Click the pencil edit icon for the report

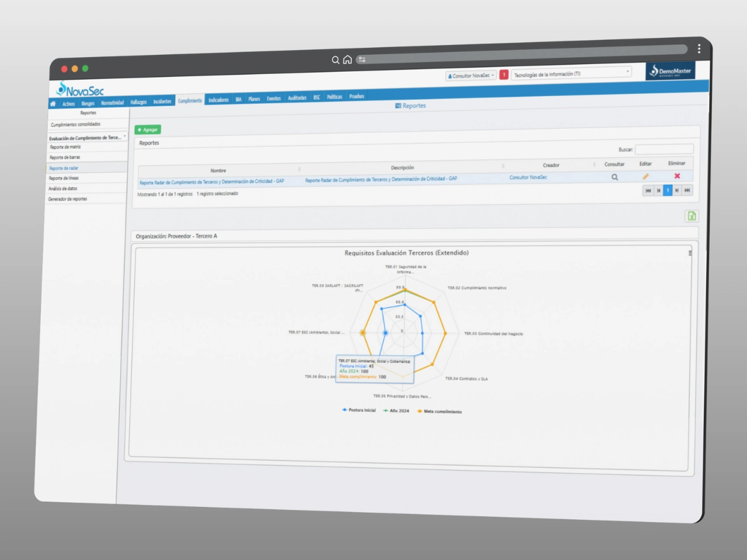pos(645,177)
